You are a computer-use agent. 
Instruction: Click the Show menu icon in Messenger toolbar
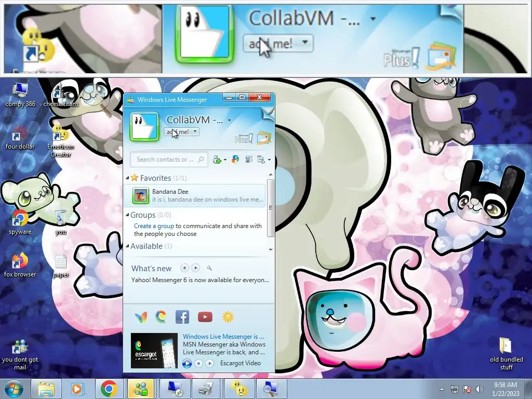pyautogui.click(x=261, y=159)
